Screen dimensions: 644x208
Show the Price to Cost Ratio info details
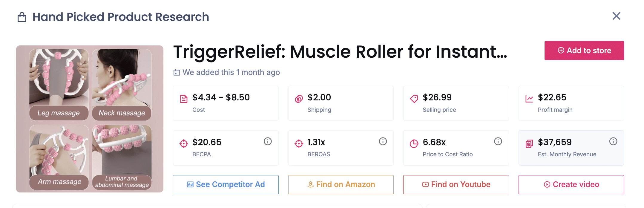point(498,141)
